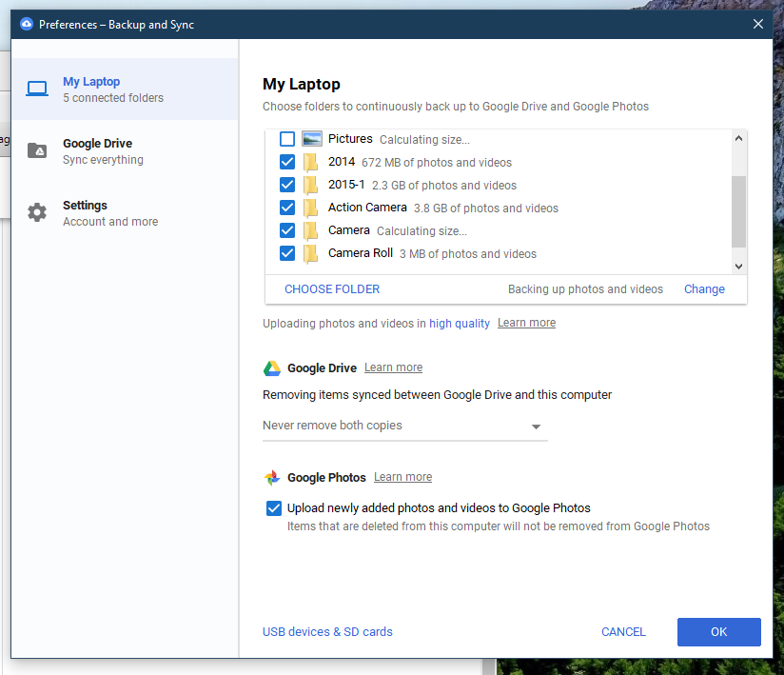Click '672 MB of photos and videos' text
This screenshot has height=675, width=784.
pyautogui.click(x=437, y=163)
